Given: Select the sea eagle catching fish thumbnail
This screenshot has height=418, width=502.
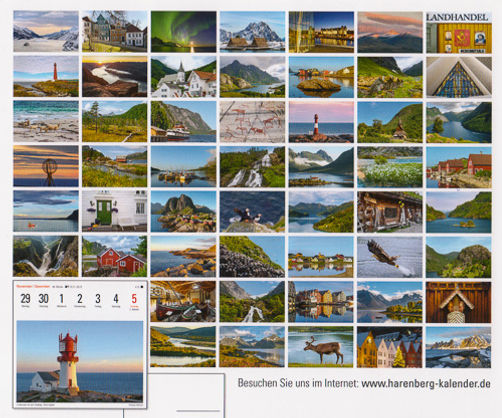Looking at the screenshot, I should (x=390, y=257).
